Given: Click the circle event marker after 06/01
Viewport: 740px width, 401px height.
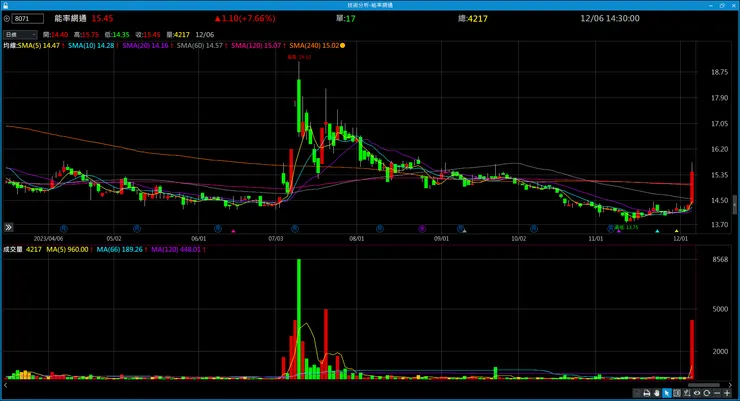Looking at the screenshot, I should coord(218,229).
